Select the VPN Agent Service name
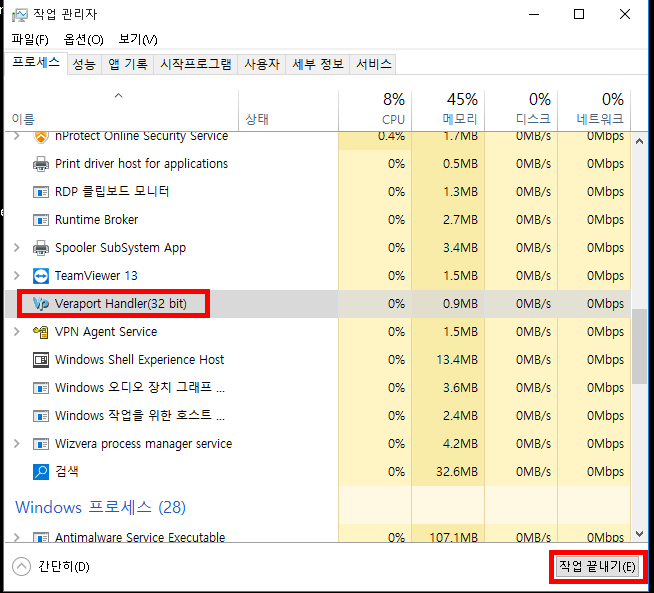Viewport: 654px width, 593px height. point(106,332)
